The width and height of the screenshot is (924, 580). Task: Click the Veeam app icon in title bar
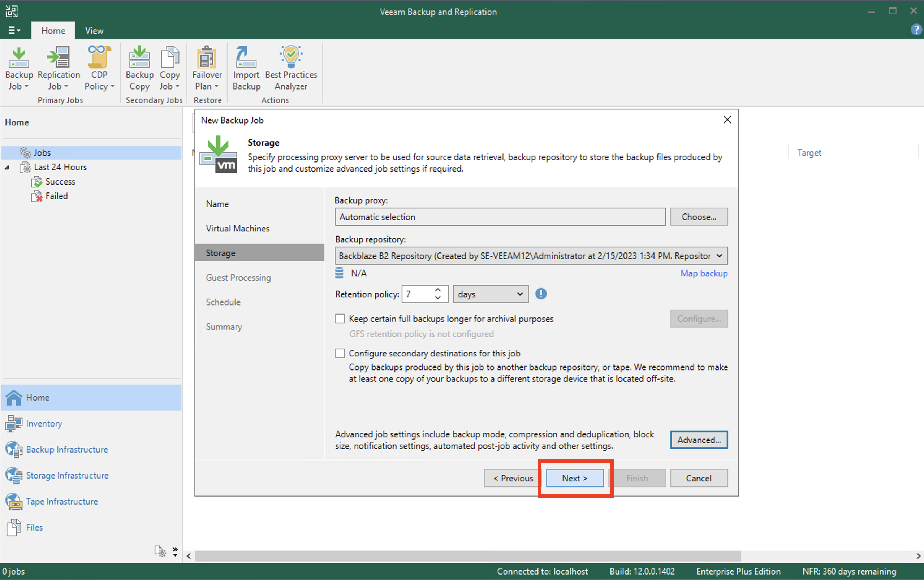point(12,11)
